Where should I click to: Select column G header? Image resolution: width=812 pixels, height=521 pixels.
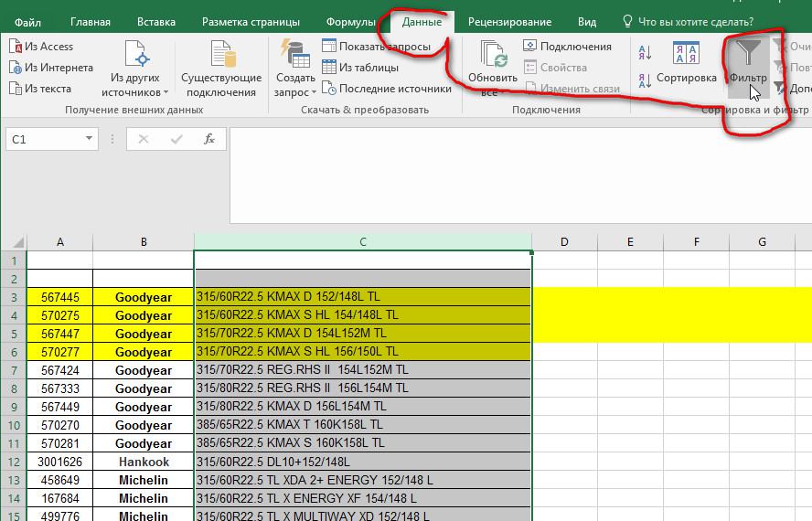[763, 242]
